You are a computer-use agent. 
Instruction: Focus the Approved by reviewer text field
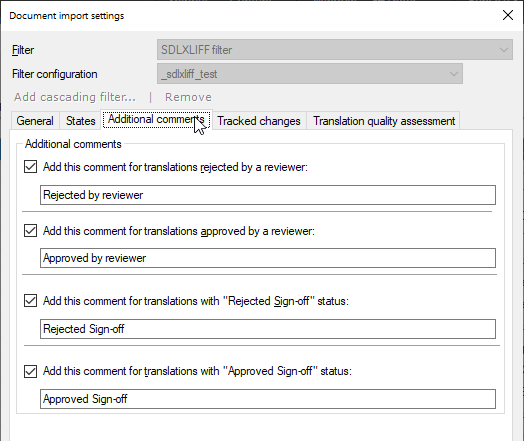point(268,258)
